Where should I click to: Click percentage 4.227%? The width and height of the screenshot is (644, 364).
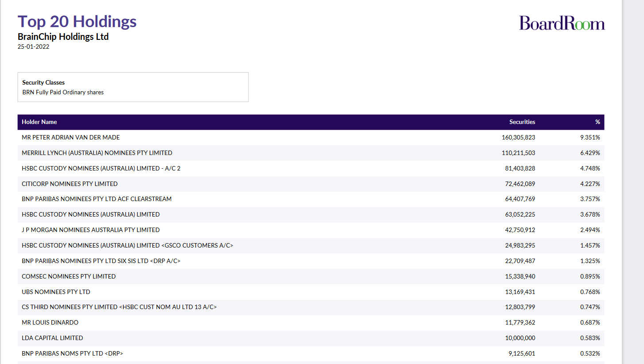click(x=590, y=184)
